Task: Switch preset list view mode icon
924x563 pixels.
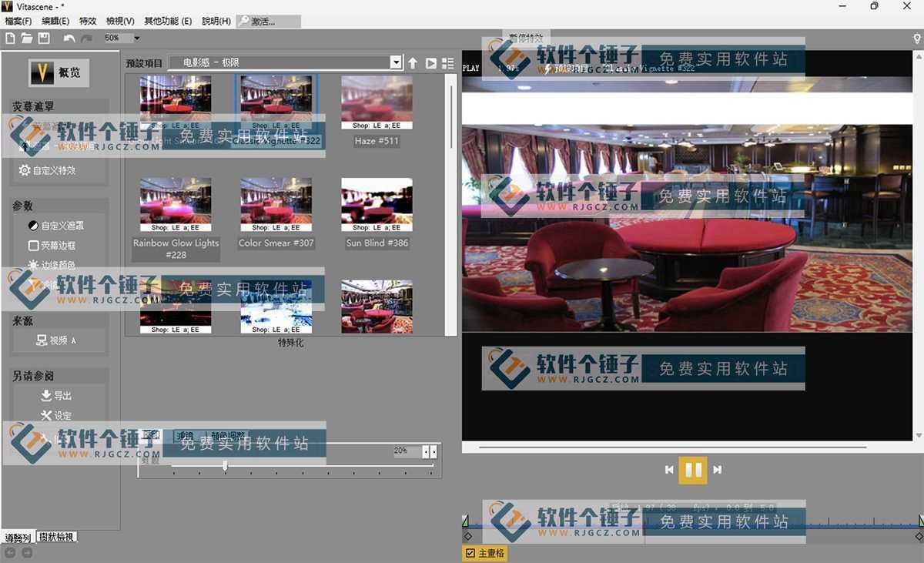Action: (x=447, y=63)
